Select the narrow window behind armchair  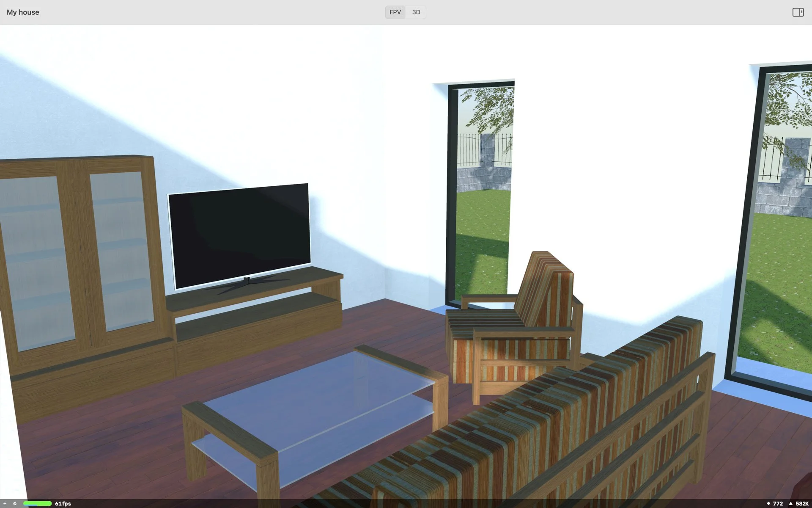point(482,190)
